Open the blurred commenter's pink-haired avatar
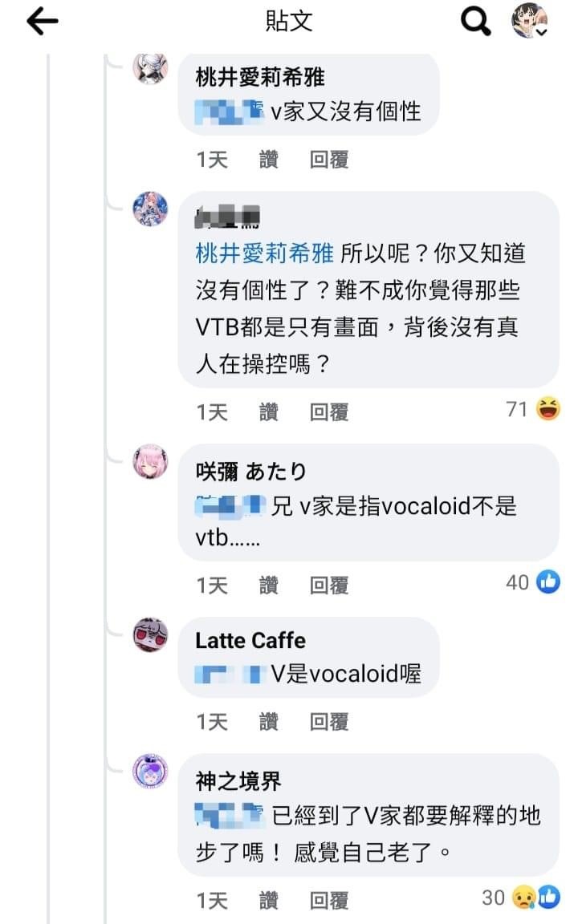Screen dimensions: 578x924 point(150,209)
